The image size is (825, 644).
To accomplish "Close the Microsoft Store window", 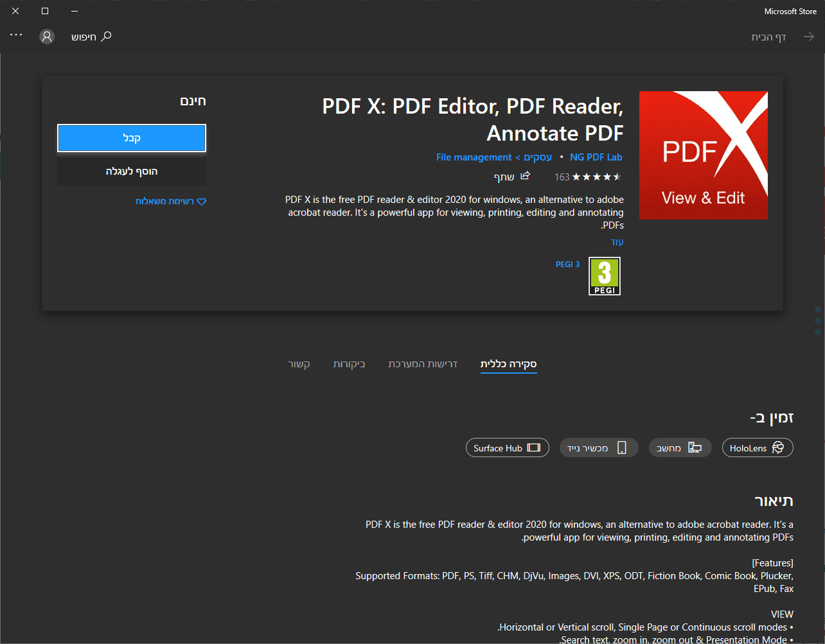I will (x=15, y=11).
